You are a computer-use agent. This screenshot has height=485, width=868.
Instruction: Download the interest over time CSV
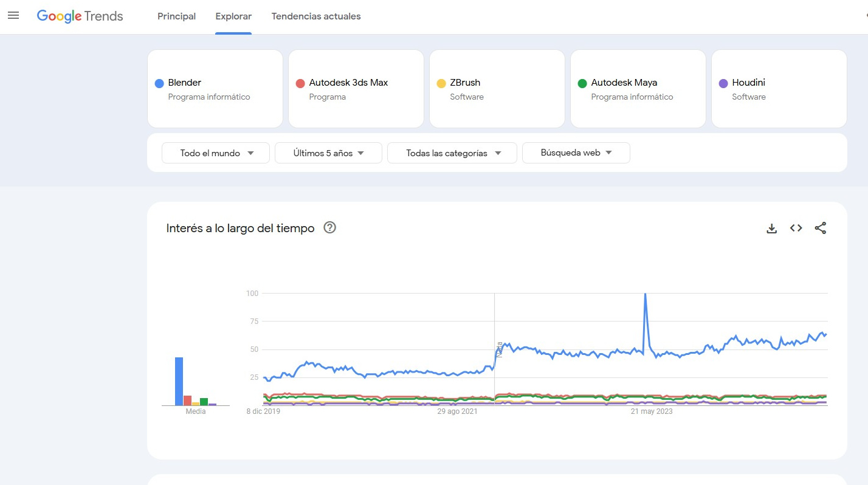click(x=771, y=229)
